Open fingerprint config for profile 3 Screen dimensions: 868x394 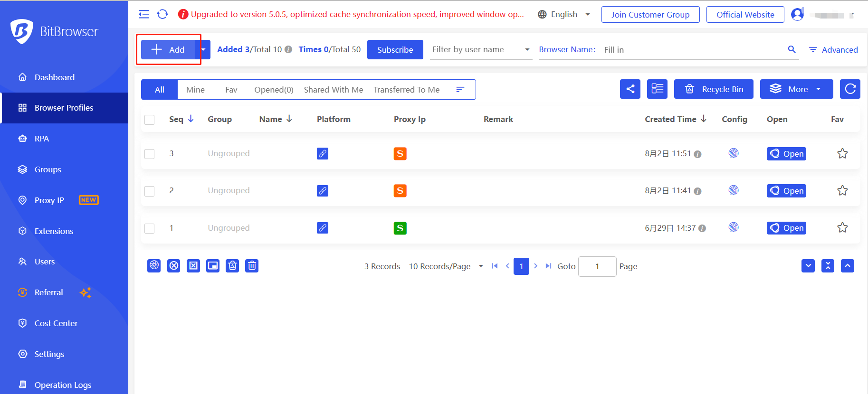coord(734,153)
